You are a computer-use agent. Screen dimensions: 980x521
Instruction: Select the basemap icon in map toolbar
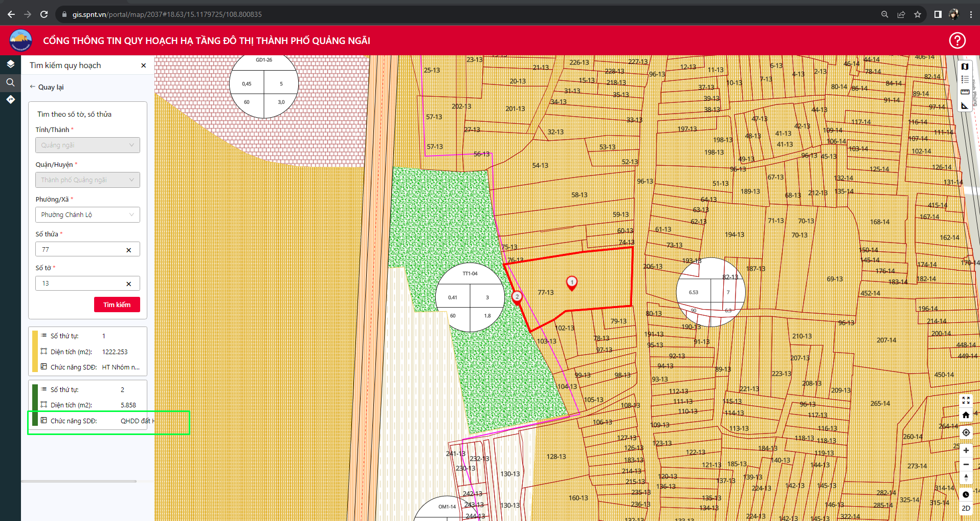(x=965, y=67)
